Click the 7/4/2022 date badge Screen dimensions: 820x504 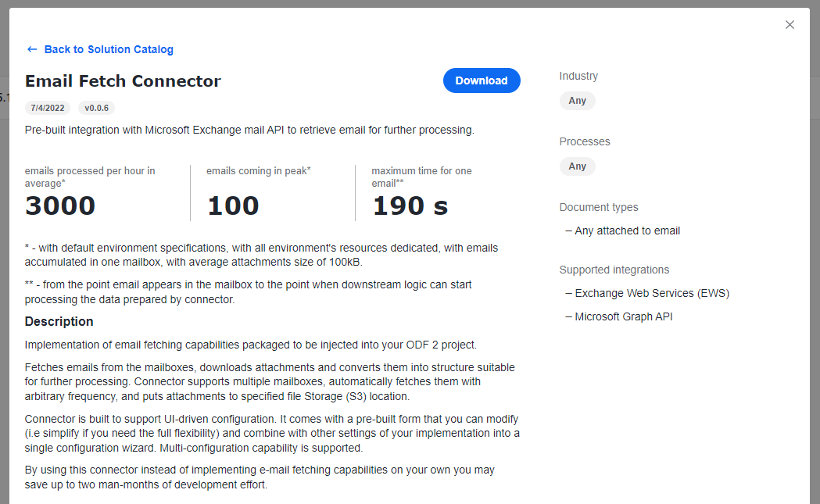pyautogui.click(x=48, y=108)
